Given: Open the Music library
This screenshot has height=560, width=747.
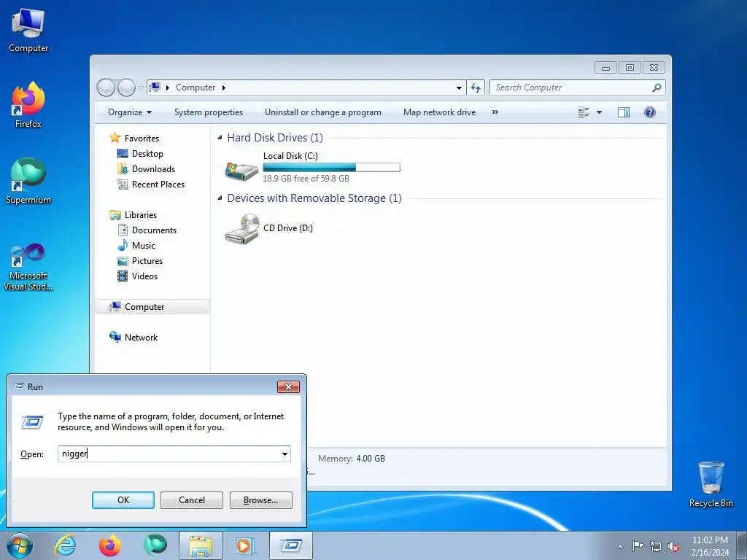Looking at the screenshot, I should click(x=144, y=246).
